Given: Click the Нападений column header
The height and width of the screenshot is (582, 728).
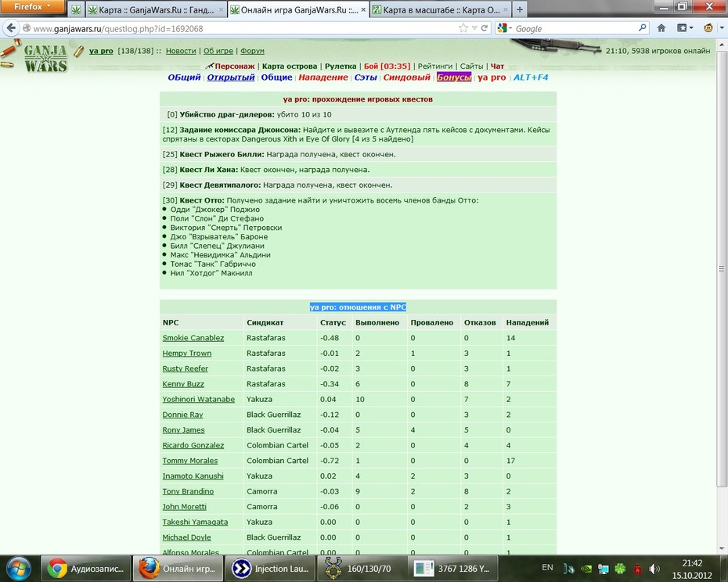Looking at the screenshot, I should (x=528, y=322).
